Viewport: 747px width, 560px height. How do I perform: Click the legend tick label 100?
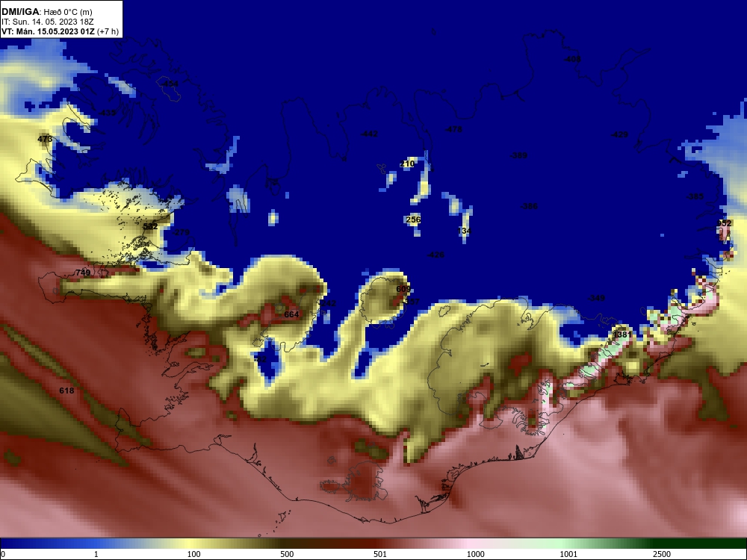[x=193, y=554]
